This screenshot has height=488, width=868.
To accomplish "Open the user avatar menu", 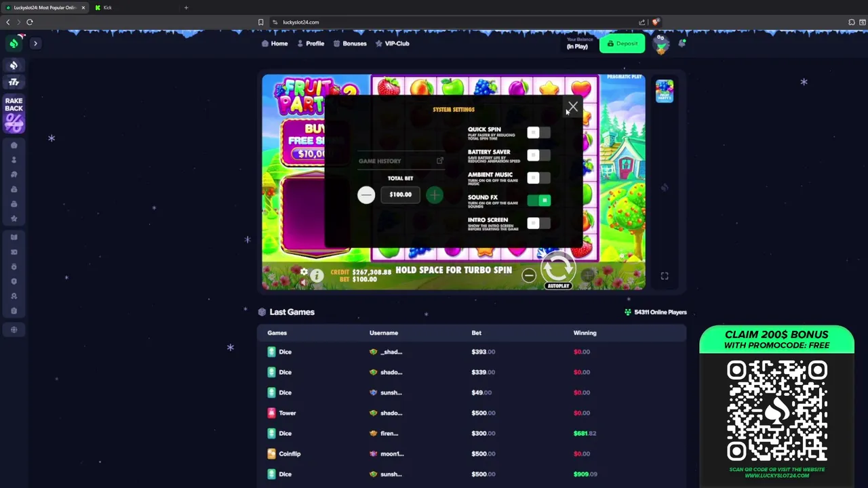I will (x=660, y=44).
